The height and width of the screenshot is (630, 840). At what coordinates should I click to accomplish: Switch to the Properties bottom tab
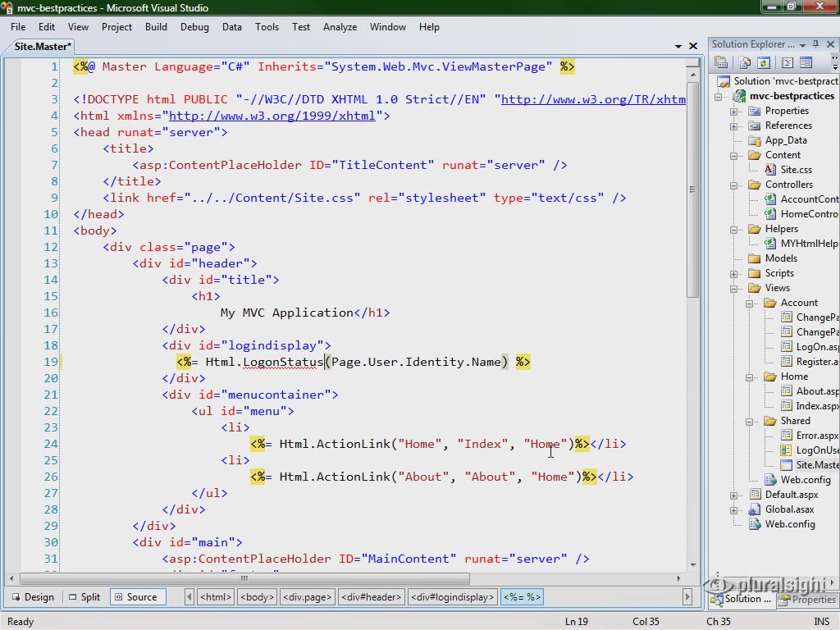click(x=809, y=600)
